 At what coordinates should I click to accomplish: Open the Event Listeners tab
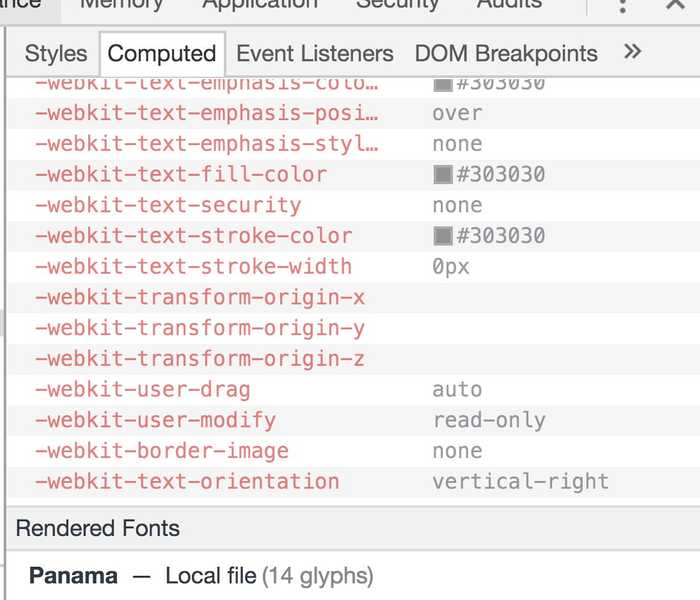[x=315, y=54]
